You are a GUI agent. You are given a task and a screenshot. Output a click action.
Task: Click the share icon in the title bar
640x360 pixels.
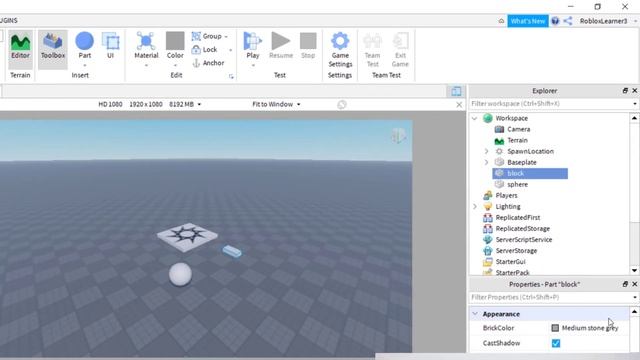click(568, 21)
